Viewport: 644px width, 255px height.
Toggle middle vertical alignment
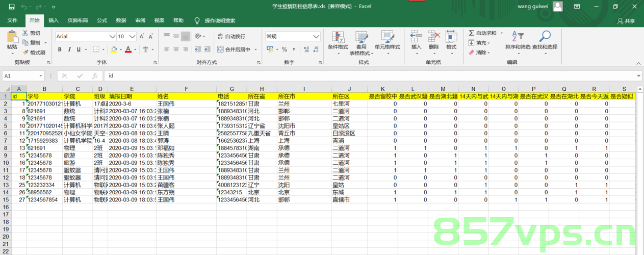tap(176, 37)
